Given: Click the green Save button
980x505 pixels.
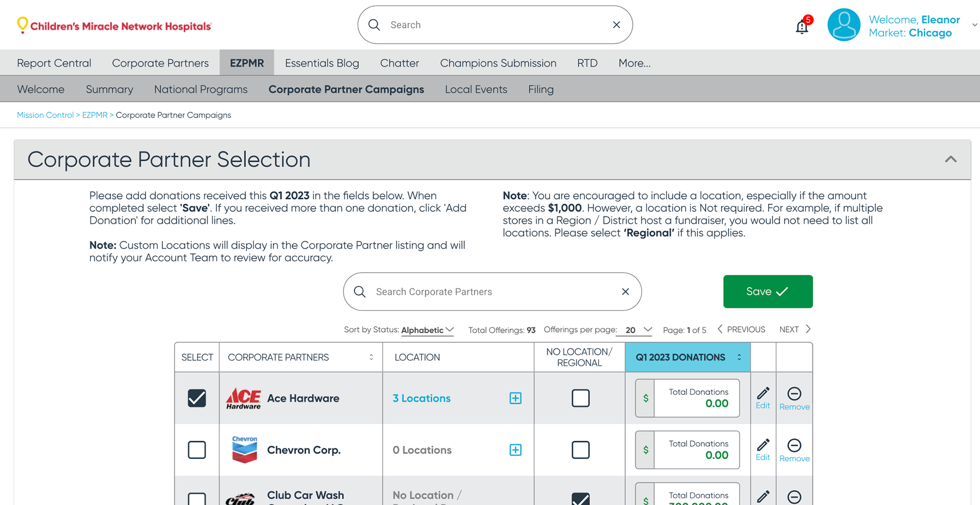Looking at the screenshot, I should 768,292.
